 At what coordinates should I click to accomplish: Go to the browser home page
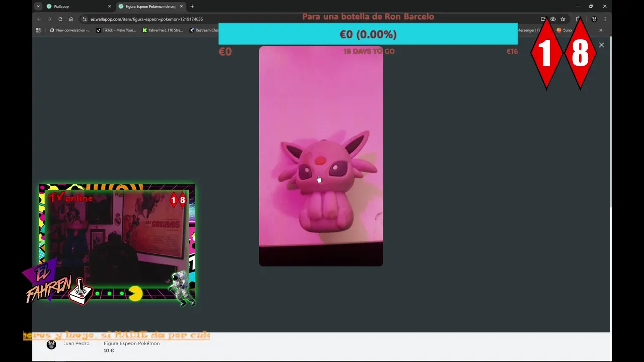coord(71,19)
